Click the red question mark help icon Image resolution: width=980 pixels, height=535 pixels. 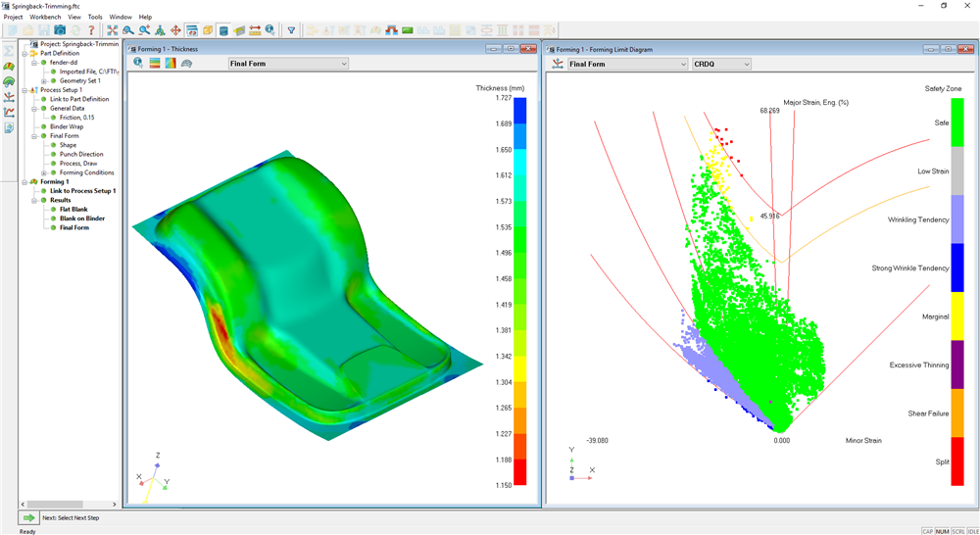tap(91, 30)
